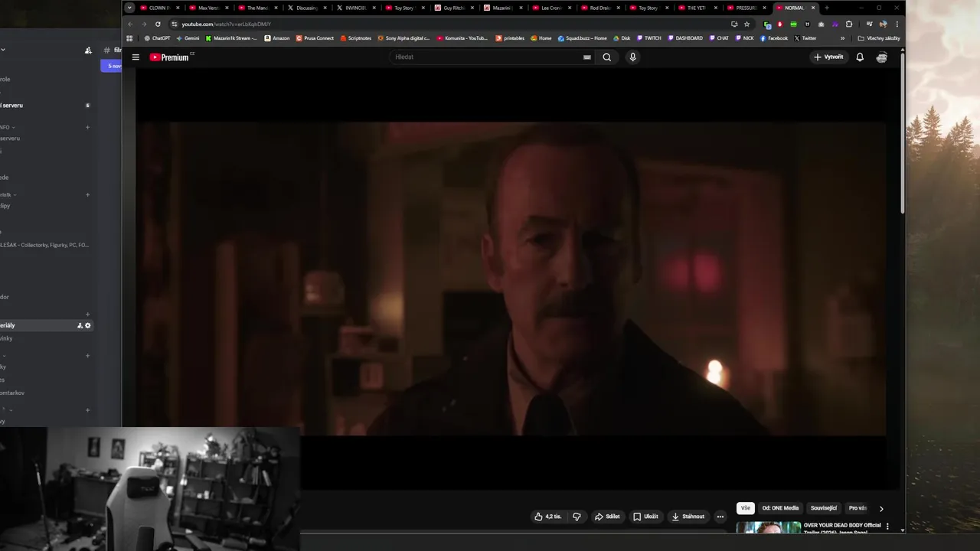Switch to THE YETI browser tab
Viewport: 980px width, 551px height.
[697, 8]
